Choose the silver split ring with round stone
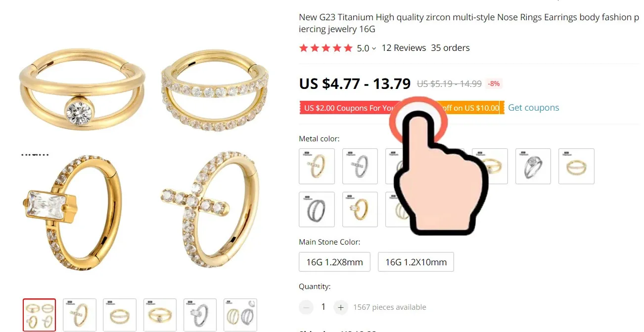This screenshot has width=644, height=332. tap(533, 166)
